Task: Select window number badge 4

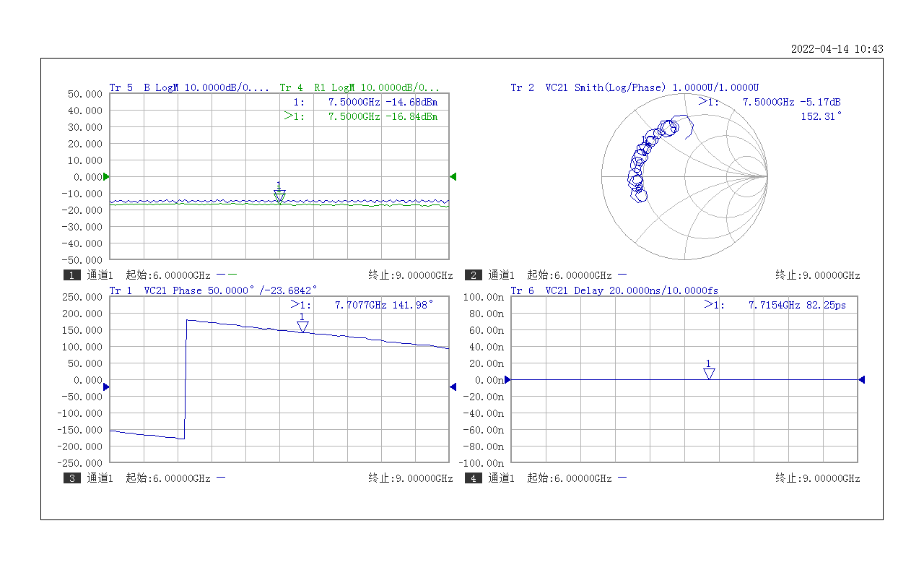Action: pyautogui.click(x=474, y=478)
